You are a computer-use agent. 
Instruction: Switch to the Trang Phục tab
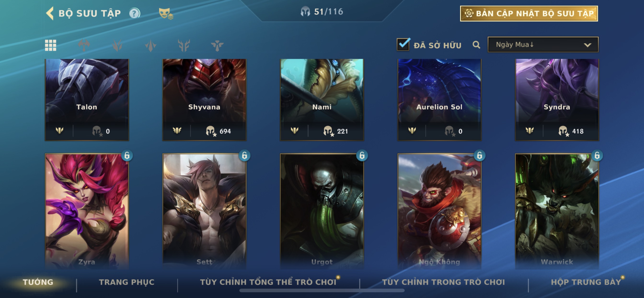[127, 282]
